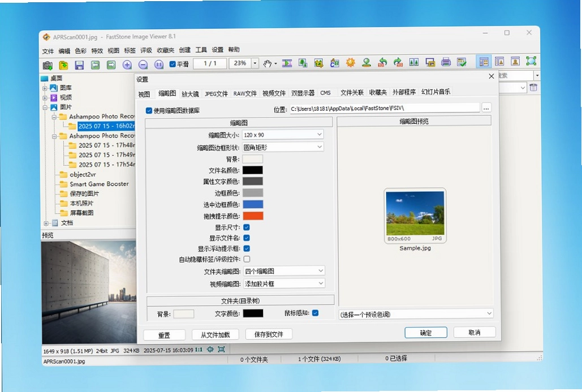This screenshot has height=392, width=582.
Task: Click the 从文件加载 button
Action: (x=215, y=335)
